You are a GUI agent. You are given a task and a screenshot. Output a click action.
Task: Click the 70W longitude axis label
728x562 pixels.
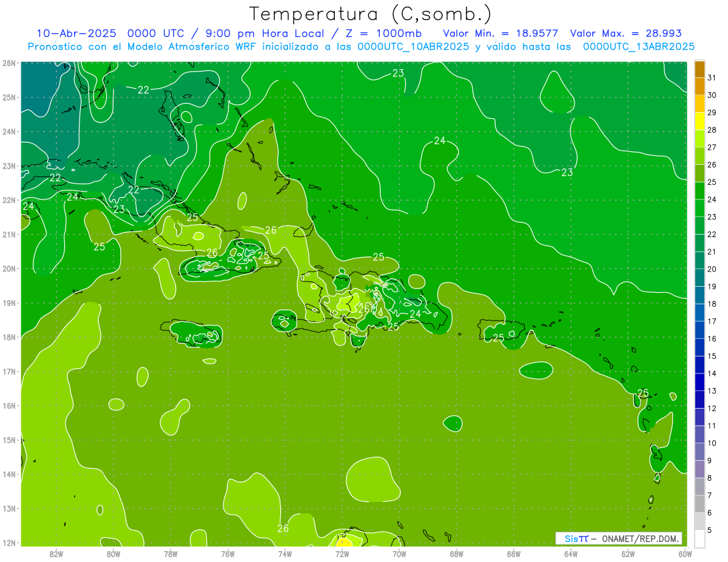(399, 553)
